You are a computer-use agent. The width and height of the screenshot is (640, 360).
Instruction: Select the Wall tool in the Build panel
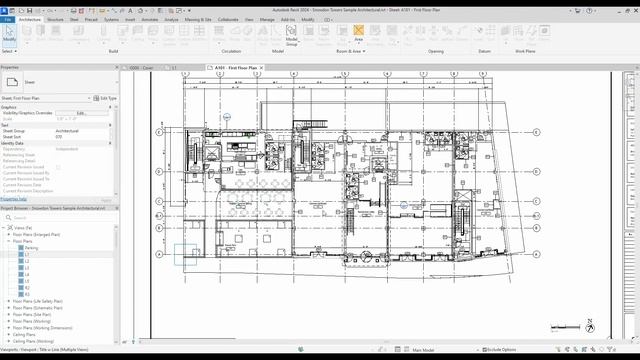click(27, 34)
